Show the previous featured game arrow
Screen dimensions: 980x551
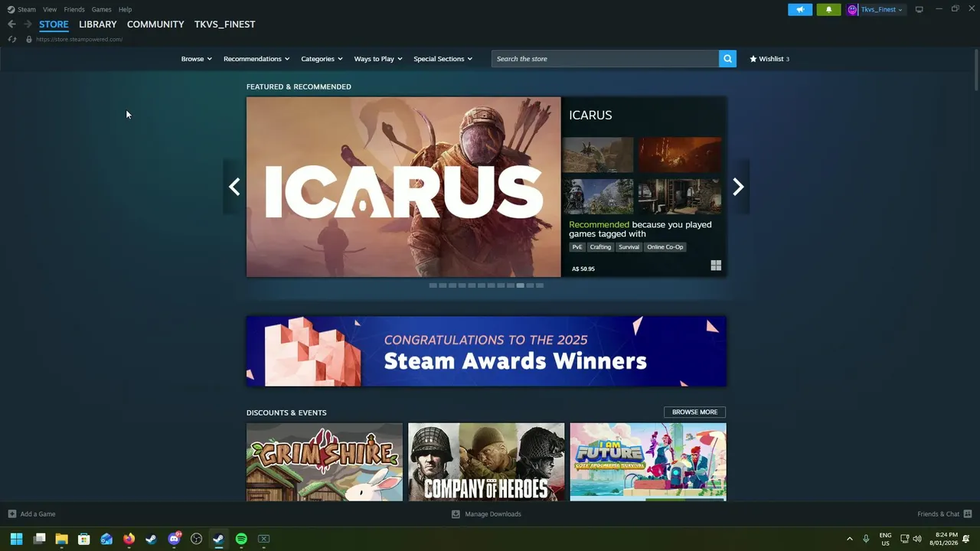pos(234,187)
